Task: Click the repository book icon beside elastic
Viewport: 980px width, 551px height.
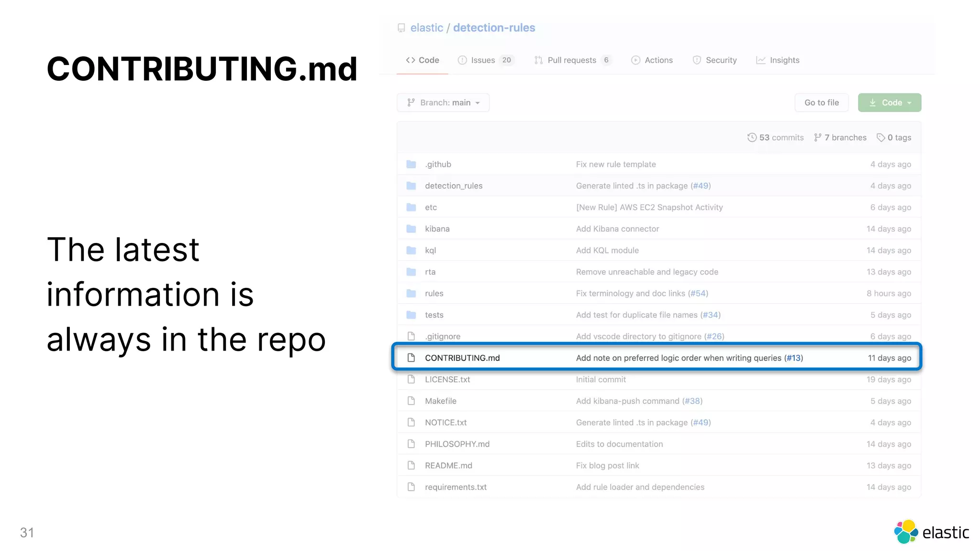Action: [x=401, y=28]
